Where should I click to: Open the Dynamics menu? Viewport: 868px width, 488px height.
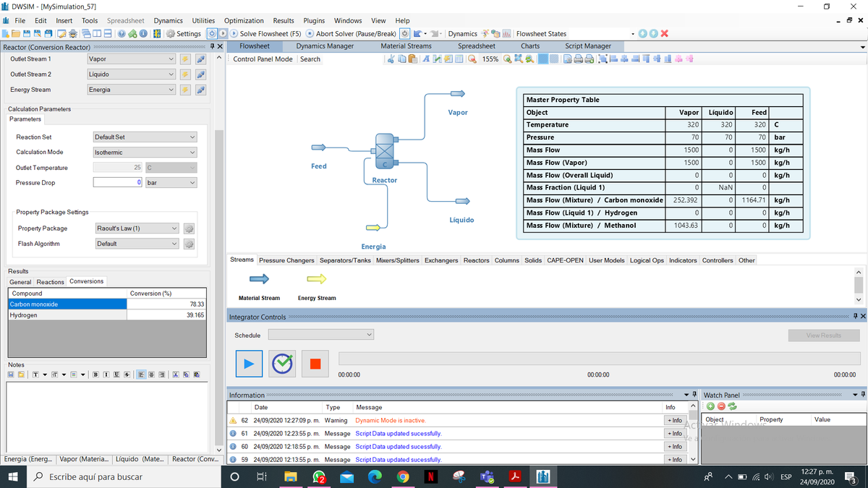pos(168,21)
